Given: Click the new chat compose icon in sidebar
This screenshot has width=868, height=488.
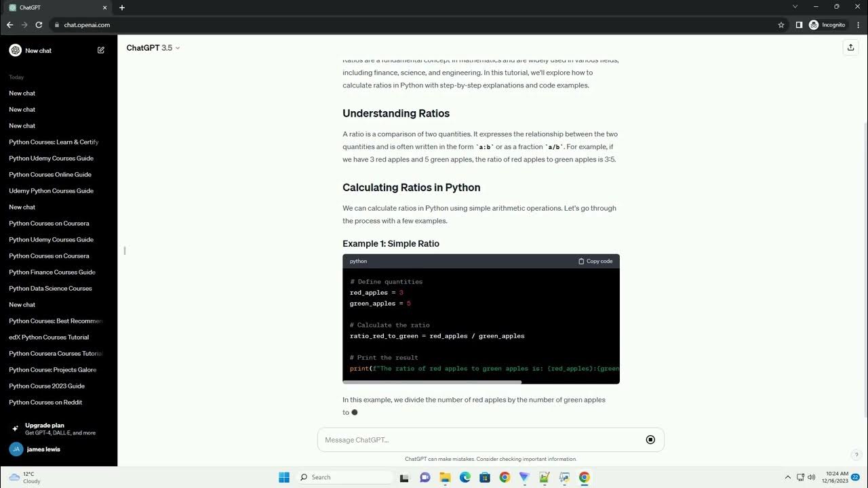Looking at the screenshot, I should coord(101,50).
